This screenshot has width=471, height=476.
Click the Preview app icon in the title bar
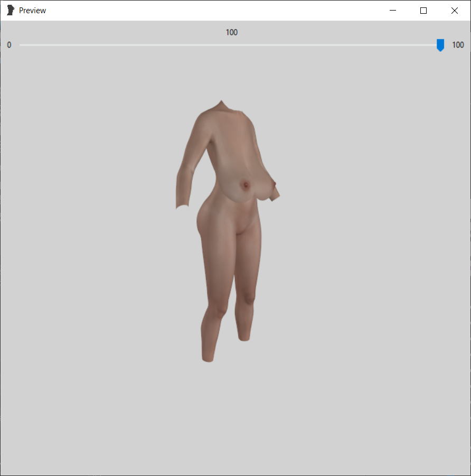[9, 10]
